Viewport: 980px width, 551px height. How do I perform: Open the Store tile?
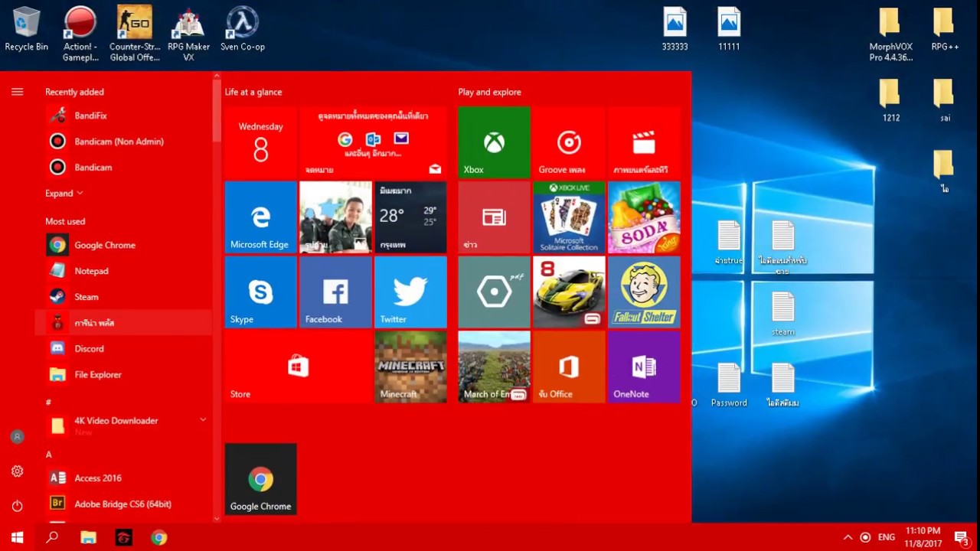[298, 367]
